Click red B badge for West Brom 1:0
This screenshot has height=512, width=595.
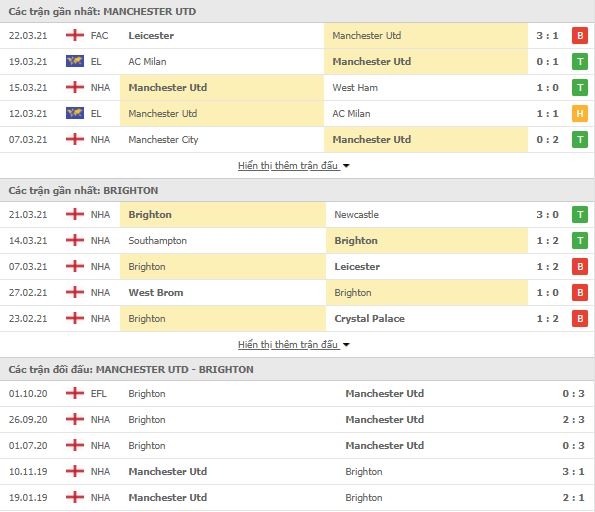click(x=579, y=293)
